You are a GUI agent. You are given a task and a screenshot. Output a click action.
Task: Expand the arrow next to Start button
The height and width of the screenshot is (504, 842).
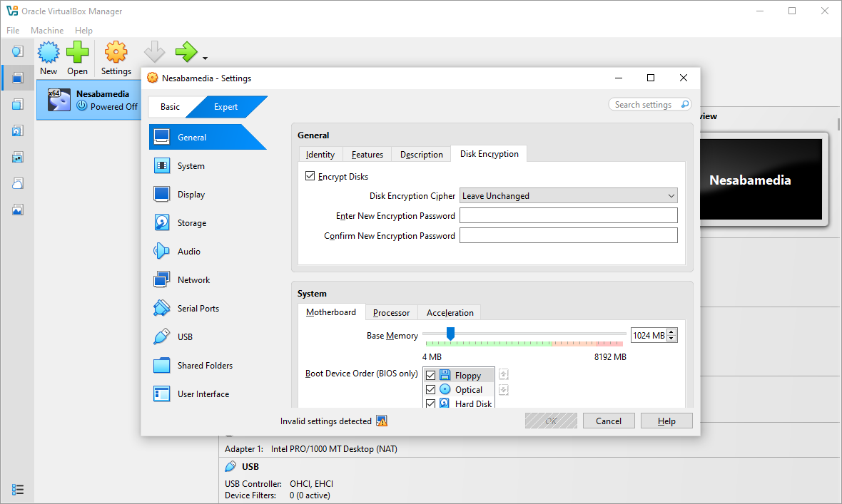206,58
